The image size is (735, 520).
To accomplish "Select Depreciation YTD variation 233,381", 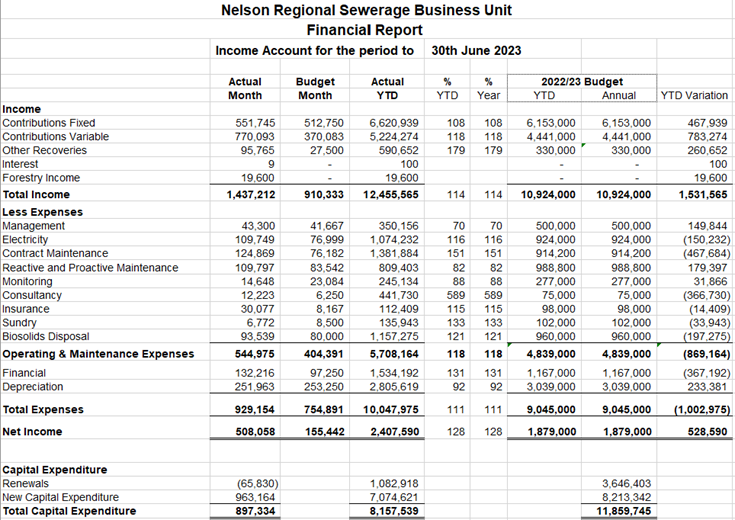I will [x=707, y=387].
